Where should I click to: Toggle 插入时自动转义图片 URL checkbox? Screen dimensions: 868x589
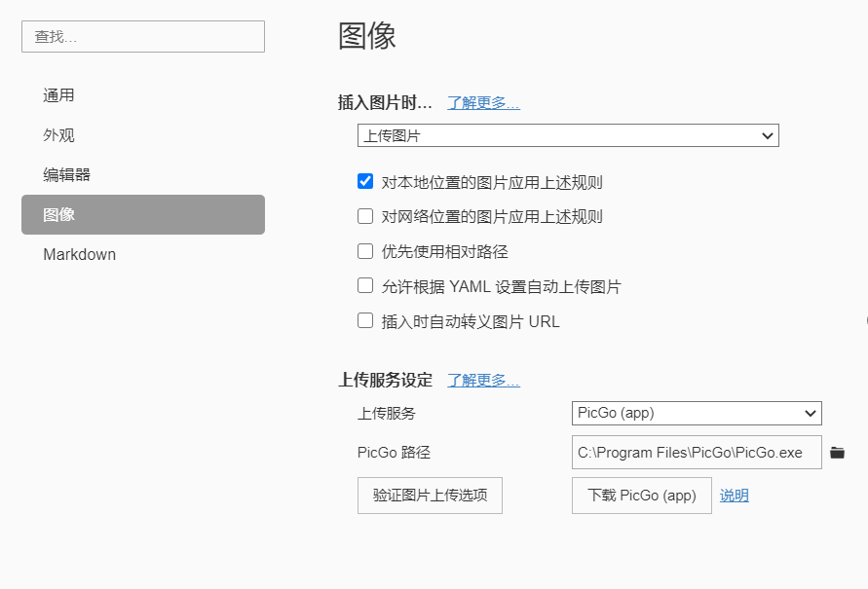point(365,320)
